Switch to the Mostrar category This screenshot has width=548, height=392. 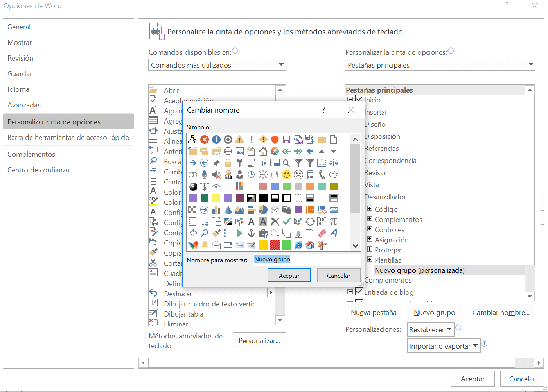tap(68, 43)
